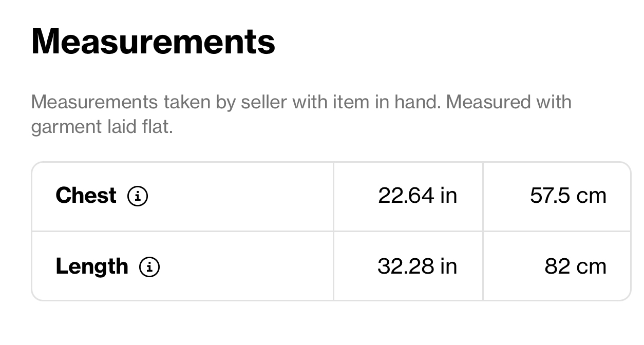Open the info icon beside Chest
644x345 pixels.
pyautogui.click(x=138, y=196)
